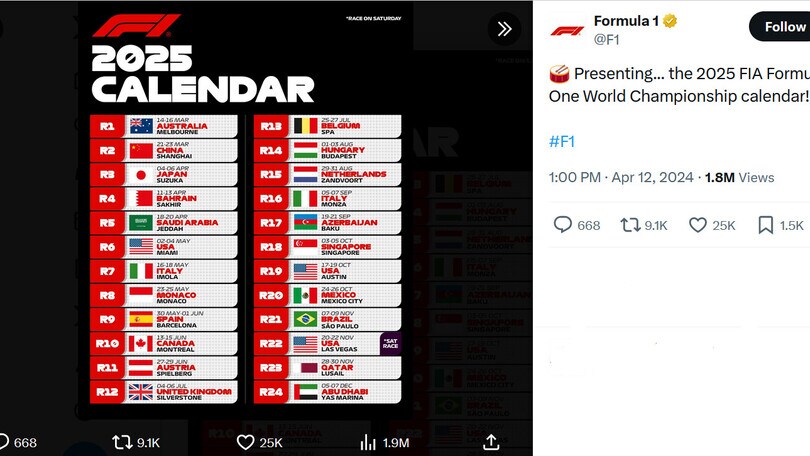Follow the Formula 1 account

tap(784, 27)
